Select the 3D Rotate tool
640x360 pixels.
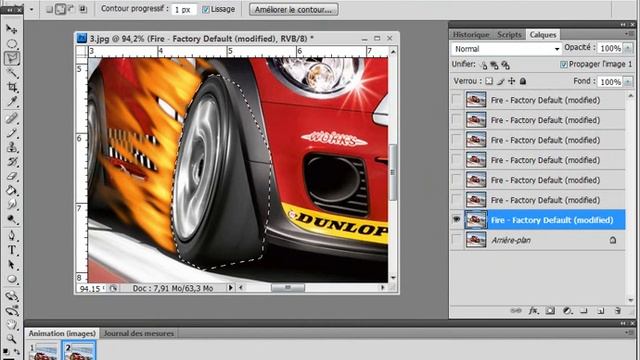coord(11,296)
